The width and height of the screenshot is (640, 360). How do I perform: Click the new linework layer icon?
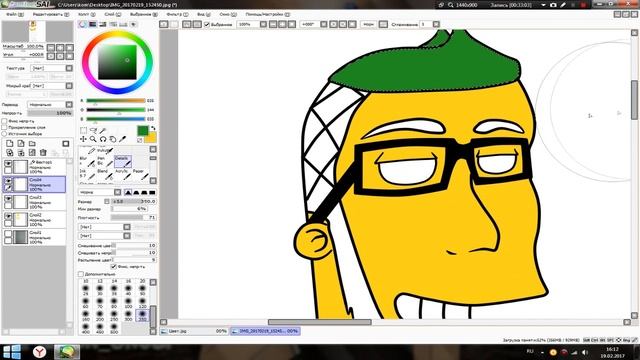point(21,144)
